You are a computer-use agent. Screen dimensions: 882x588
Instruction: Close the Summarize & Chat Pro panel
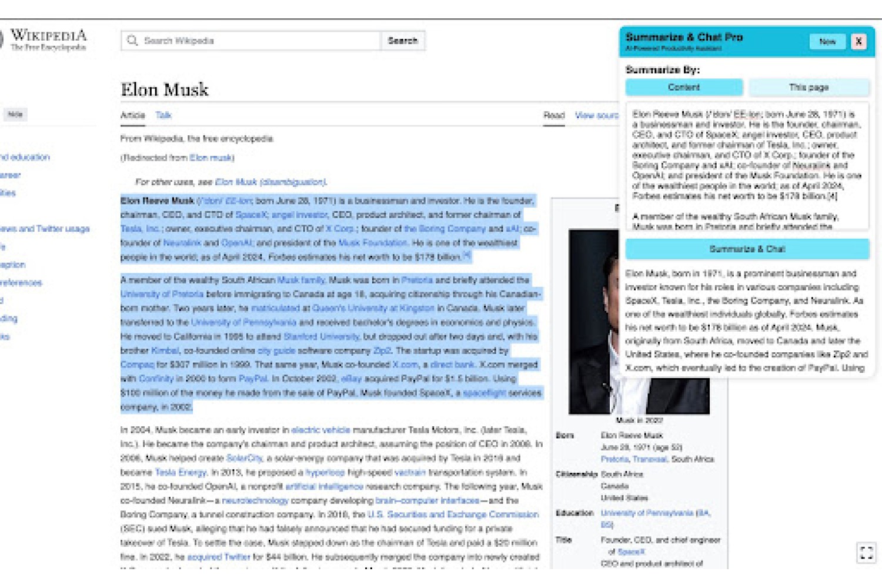coord(858,41)
